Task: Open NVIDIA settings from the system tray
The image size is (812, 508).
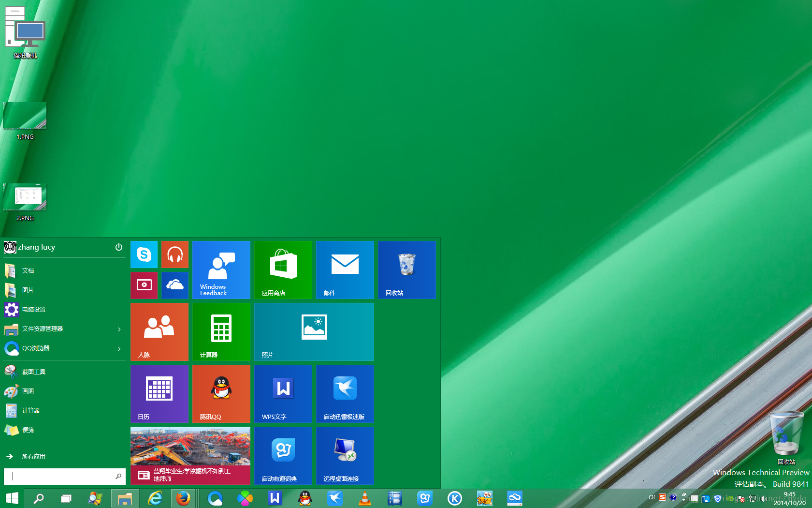Action: pos(729,498)
